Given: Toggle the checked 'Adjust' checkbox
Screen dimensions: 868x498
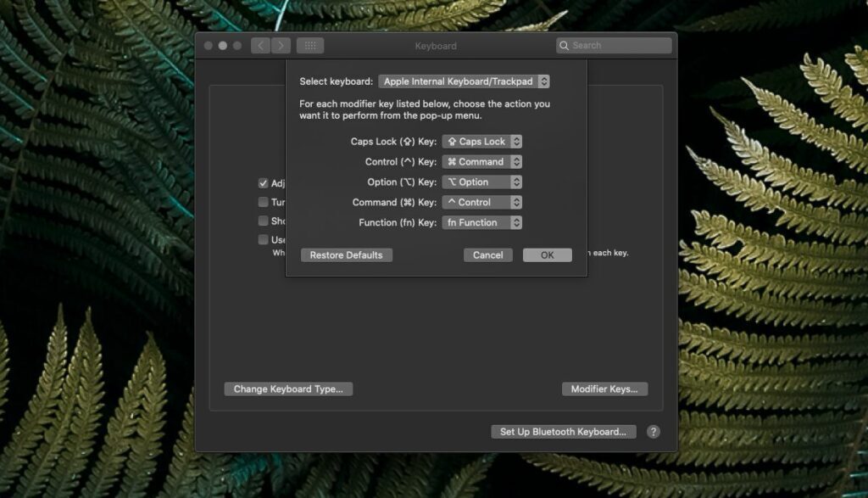Looking at the screenshot, I should pos(263,182).
